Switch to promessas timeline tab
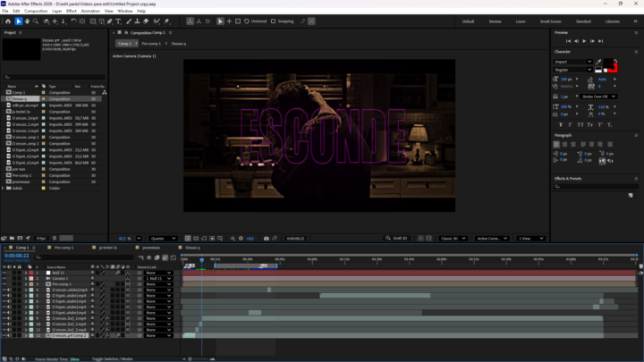The image size is (644, 362). click(151, 248)
